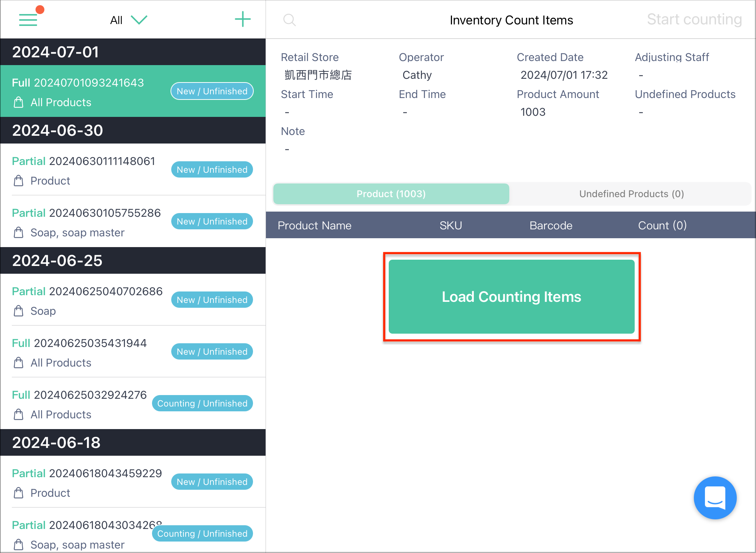Click the search magnifier icon

(289, 20)
